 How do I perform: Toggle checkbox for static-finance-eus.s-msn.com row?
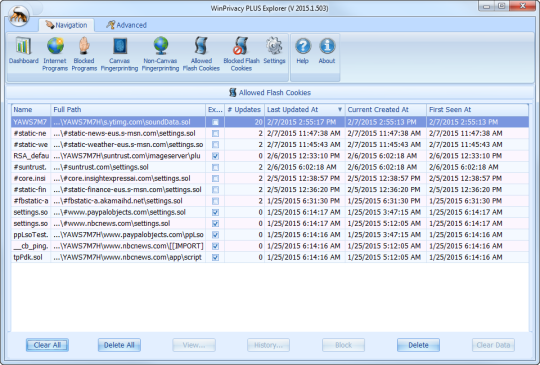tap(215, 190)
